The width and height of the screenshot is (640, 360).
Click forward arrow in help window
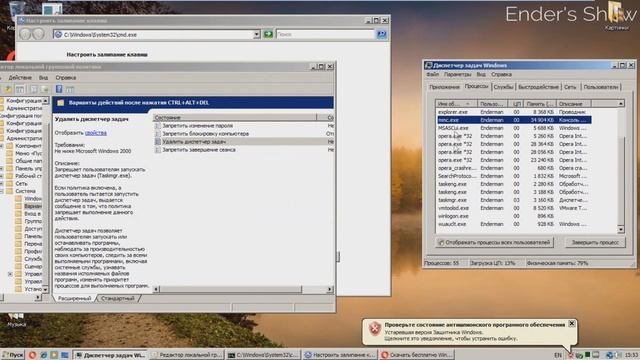[39, 34]
